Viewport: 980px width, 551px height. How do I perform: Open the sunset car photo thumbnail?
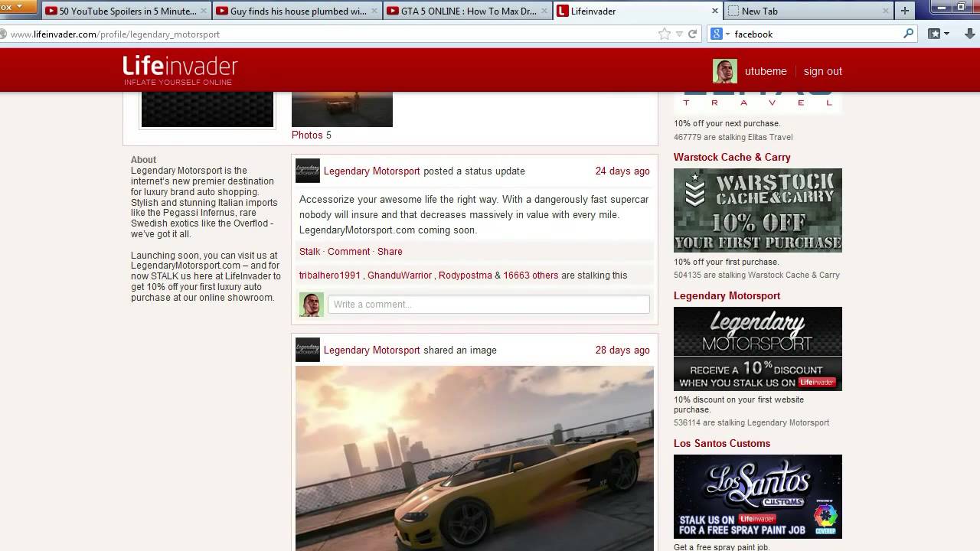(x=342, y=109)
